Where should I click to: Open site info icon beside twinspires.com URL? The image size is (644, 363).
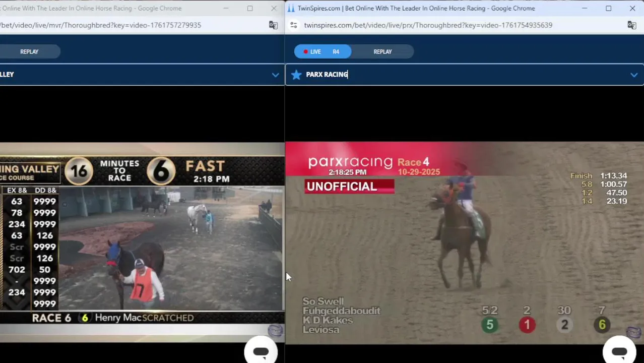click(294, 25)
